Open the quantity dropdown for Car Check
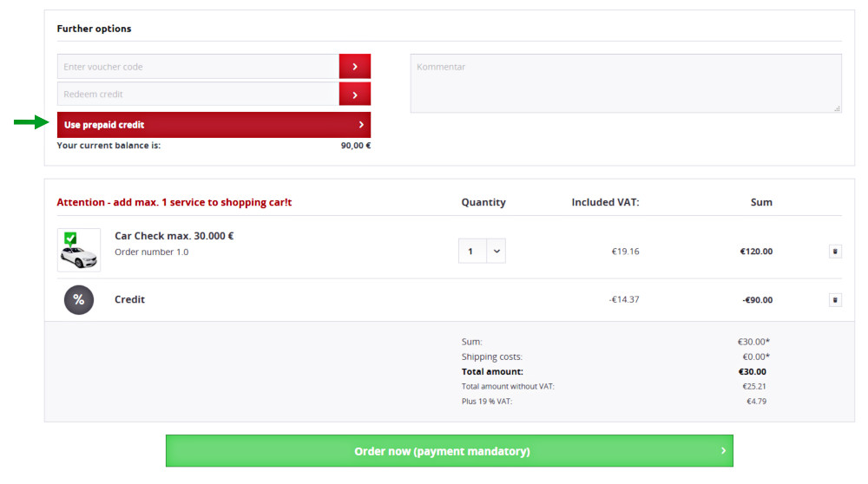 496,252
